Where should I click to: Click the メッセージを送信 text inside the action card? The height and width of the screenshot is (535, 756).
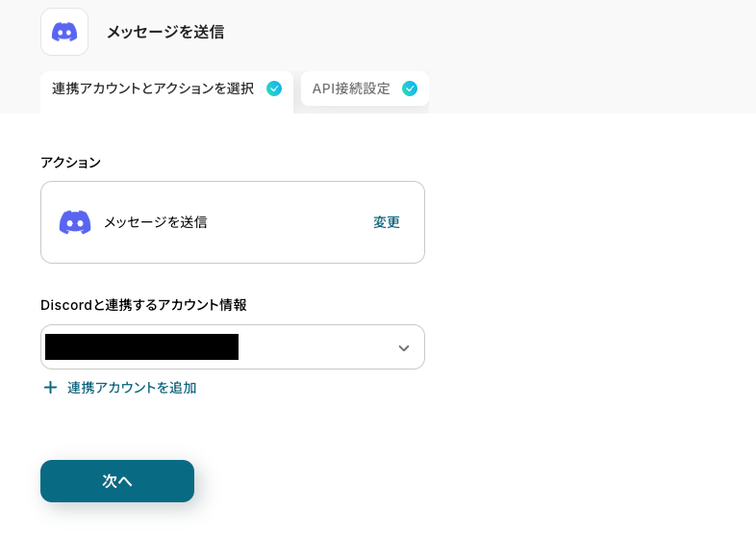coord(155,222)
